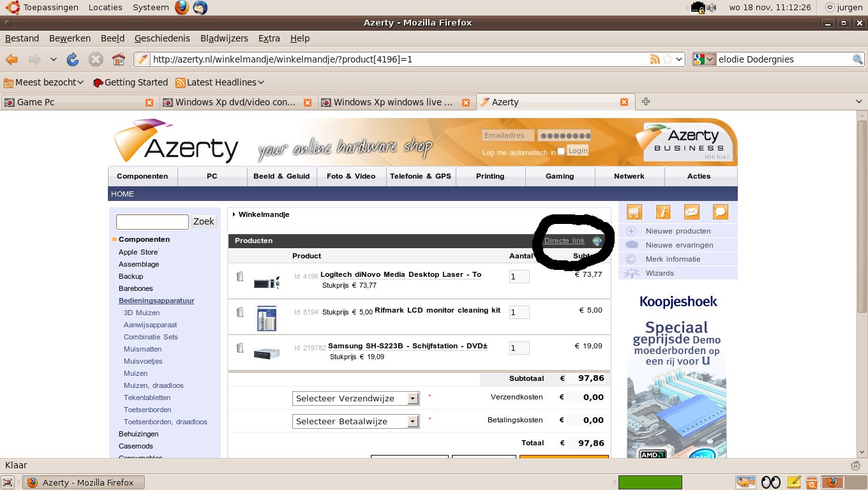Close the Azerty tab

(624, 102)
